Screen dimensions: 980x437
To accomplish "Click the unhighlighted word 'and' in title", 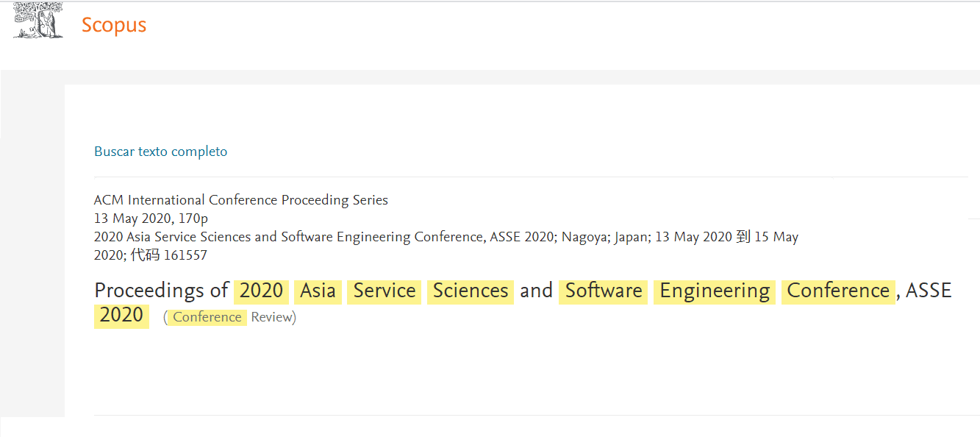I will (x=536, y=291).
